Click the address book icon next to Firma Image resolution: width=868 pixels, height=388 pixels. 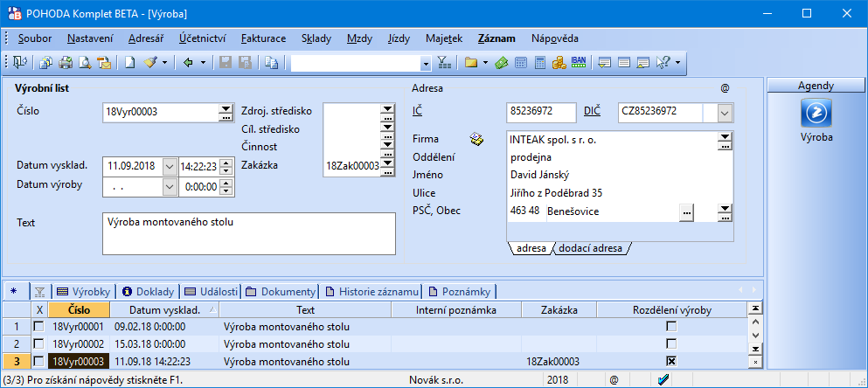[x=476, y=140]
